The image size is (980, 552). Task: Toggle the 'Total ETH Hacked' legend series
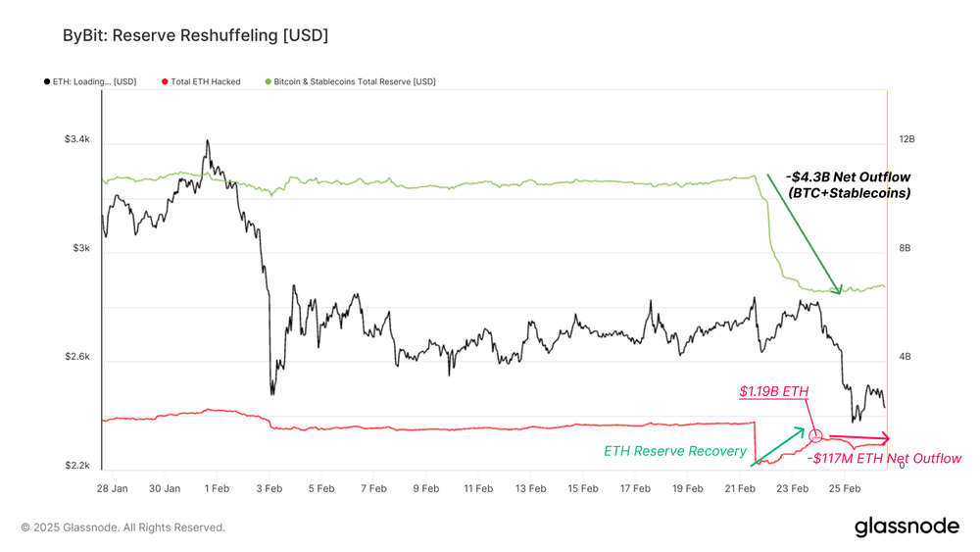tap(201, 82)
